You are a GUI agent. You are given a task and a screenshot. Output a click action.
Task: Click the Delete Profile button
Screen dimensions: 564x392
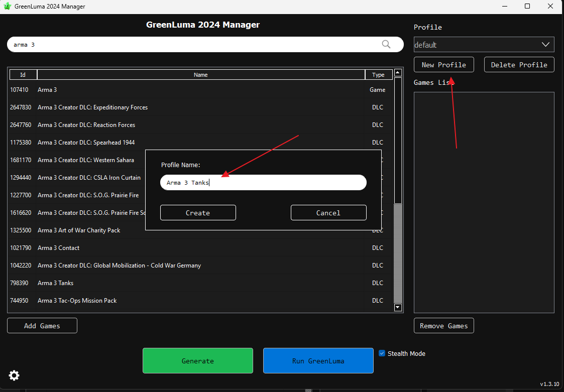coord(519,65)
